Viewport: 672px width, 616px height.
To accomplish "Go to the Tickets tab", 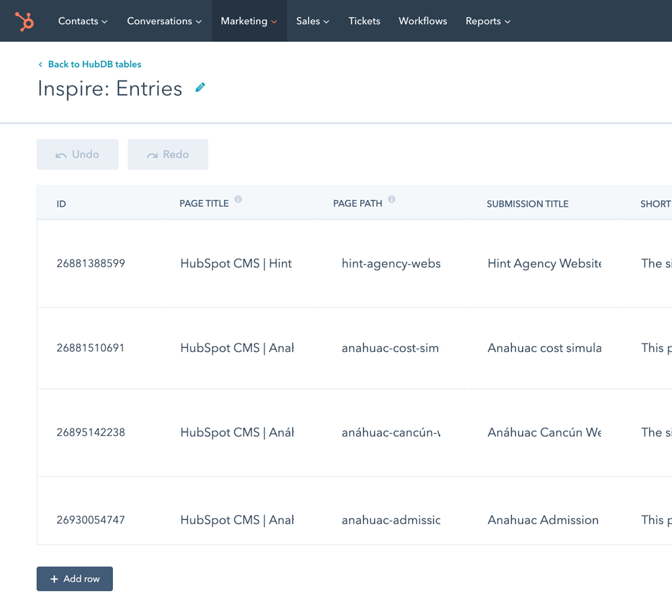I will click(x=364, y=21).
